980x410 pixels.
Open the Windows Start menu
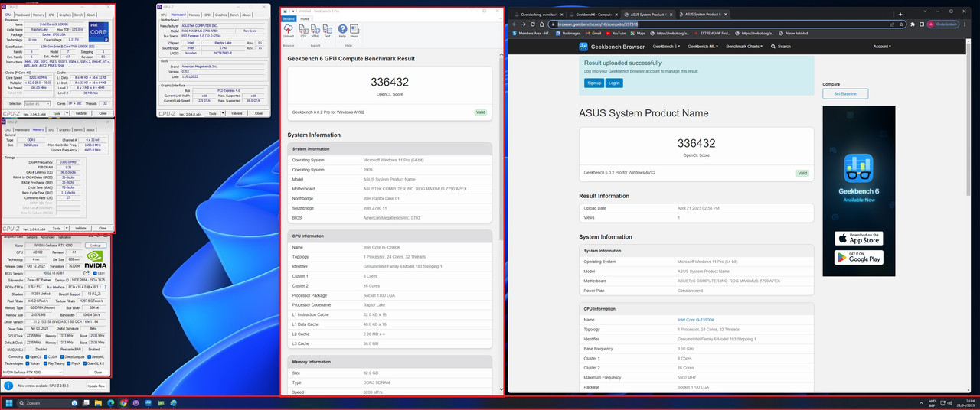coord(9,403)
